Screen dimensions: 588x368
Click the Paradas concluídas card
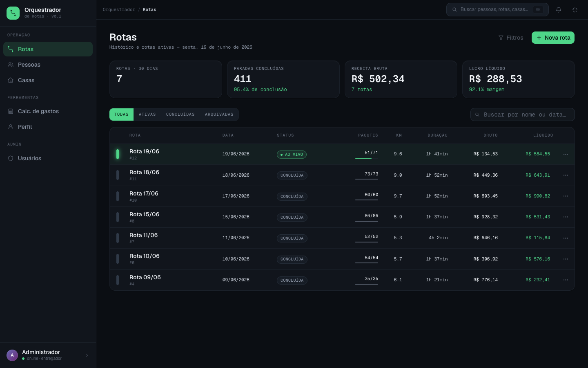pyautogui.click(x=283, y=79)
